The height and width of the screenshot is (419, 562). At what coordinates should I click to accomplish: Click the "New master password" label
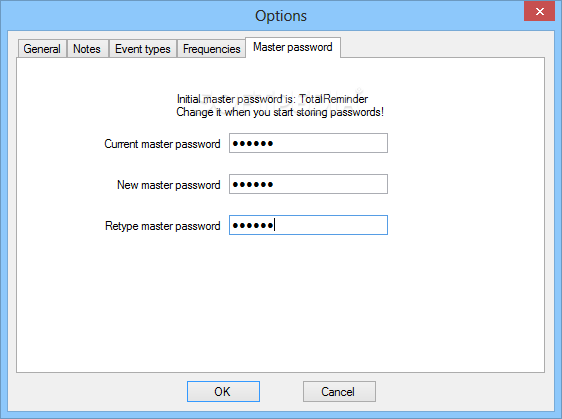pos(169,185)
